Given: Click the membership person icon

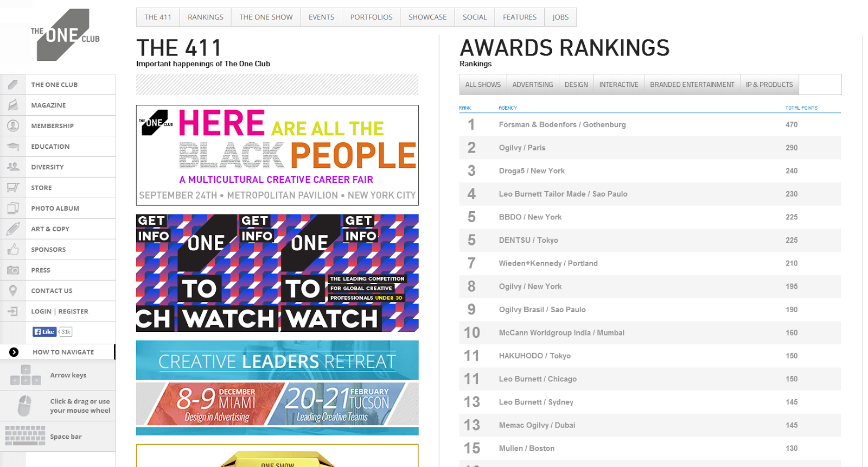Looking at the screenshot, I should point(13,126).
